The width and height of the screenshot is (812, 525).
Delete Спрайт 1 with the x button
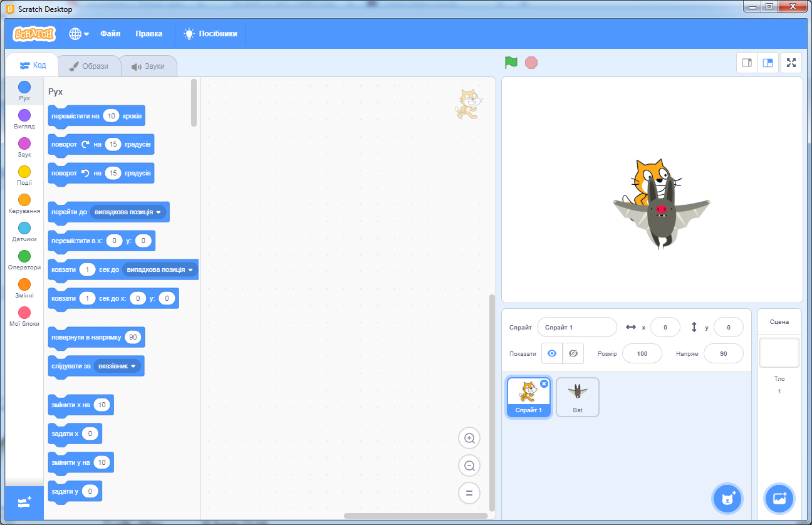(544, 383)
